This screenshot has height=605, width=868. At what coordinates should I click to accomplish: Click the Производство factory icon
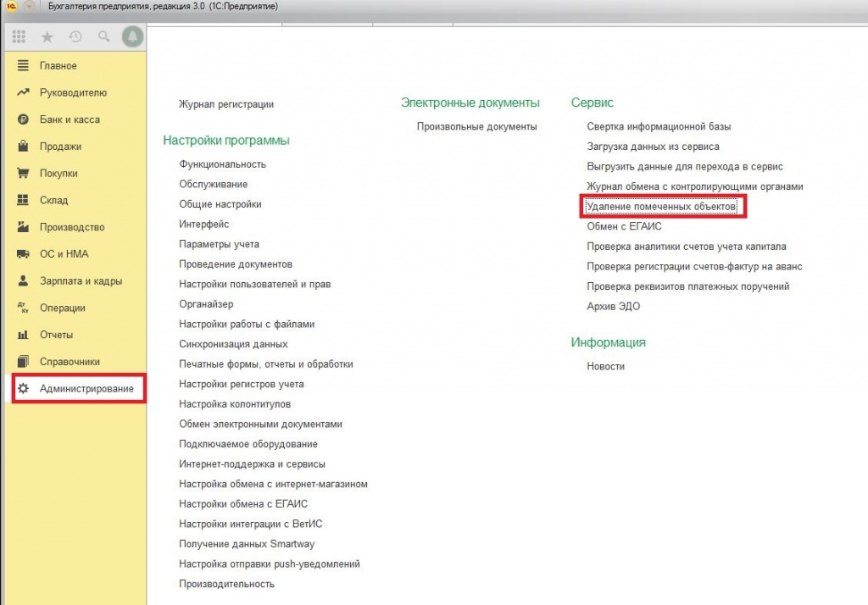tap(23, 227)
